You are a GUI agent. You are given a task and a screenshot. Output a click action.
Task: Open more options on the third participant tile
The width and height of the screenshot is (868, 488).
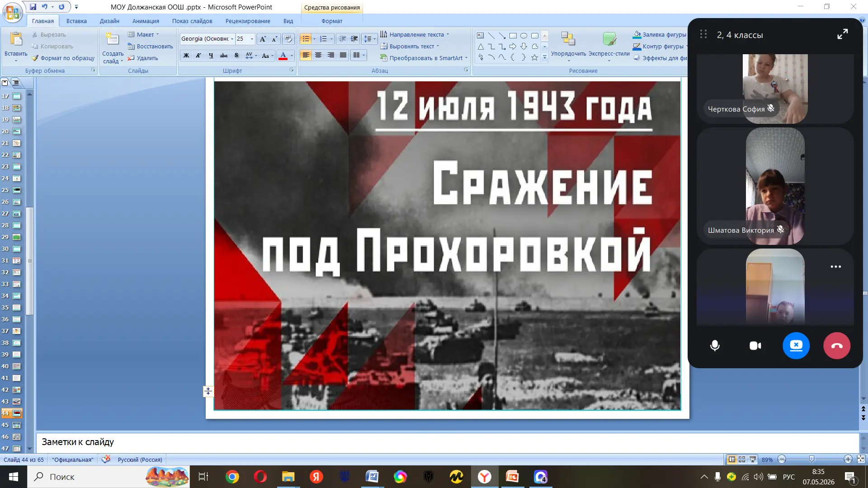click(x=836, y=267)
